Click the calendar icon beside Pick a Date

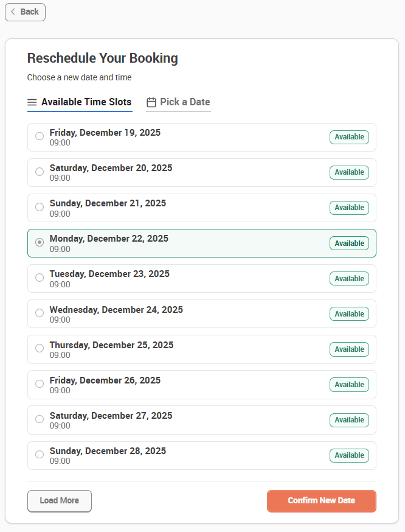pyautogui.click(x=151, y=102)
